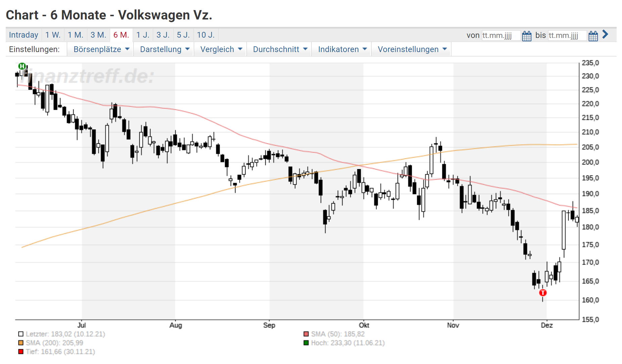Screen dimensions: 622x364
Task: Select the 6 M. timeframe tab
Action: (121, 35)
